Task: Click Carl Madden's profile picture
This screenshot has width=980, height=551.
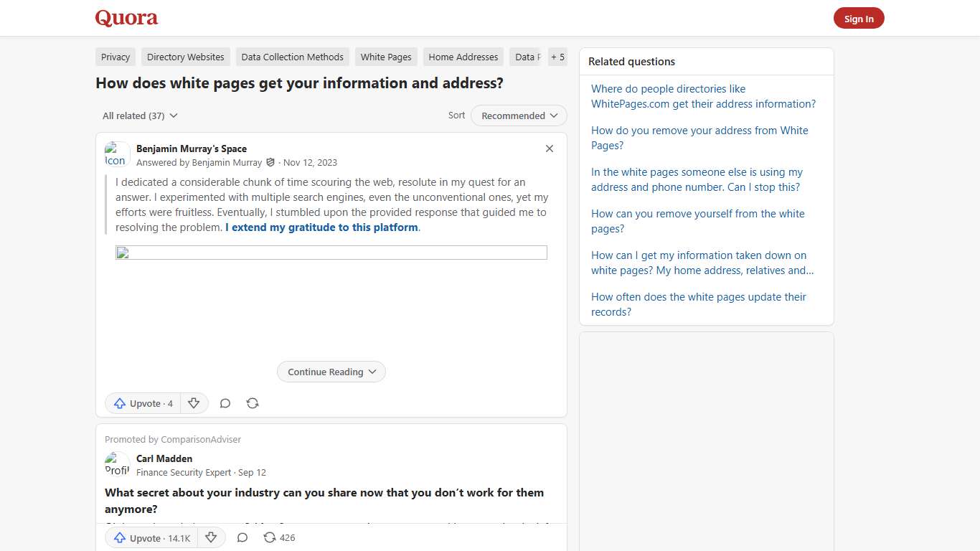Action: 117,464
